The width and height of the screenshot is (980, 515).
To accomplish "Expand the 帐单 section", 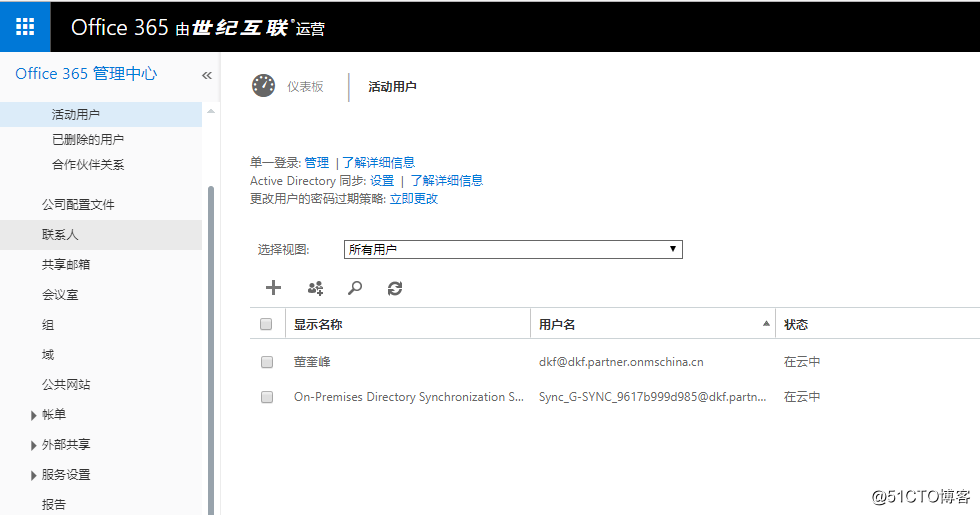I will [34, 415].
